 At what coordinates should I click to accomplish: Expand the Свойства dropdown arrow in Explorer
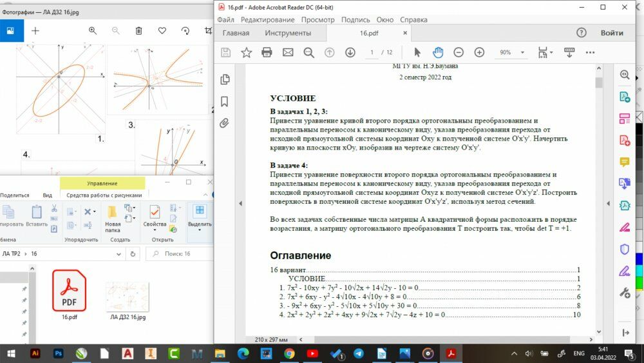(x=155, y=230)
